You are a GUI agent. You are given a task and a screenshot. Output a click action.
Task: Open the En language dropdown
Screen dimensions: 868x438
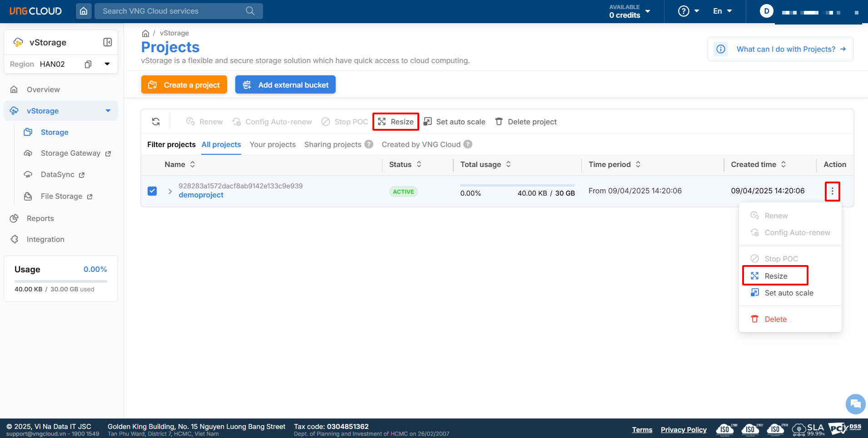[x=722, y=11]
